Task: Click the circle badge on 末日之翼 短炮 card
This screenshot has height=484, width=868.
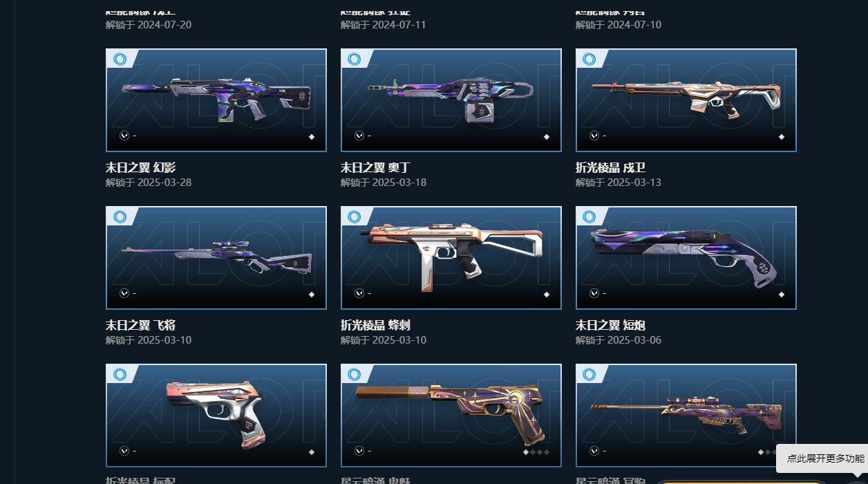Action: point(589,217)
